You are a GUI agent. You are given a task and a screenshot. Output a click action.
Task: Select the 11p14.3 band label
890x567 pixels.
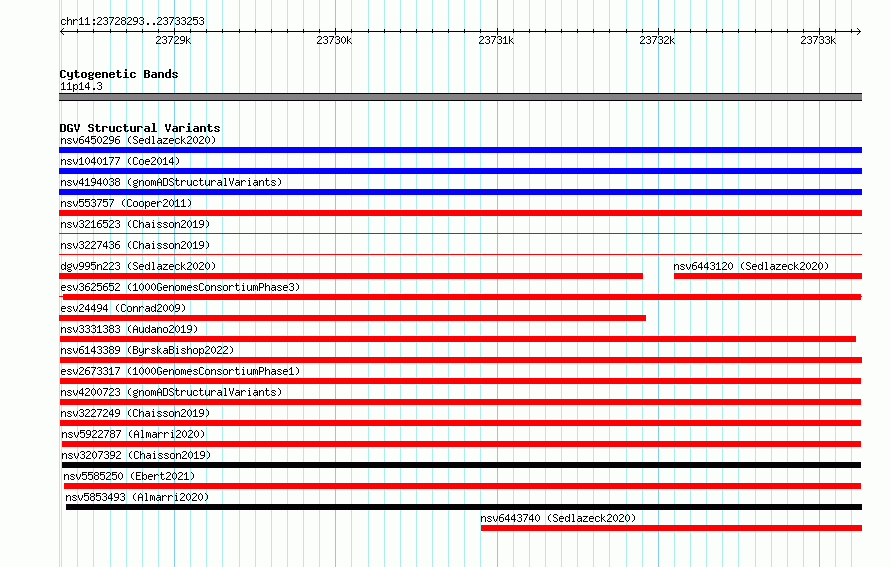point(81,86)
